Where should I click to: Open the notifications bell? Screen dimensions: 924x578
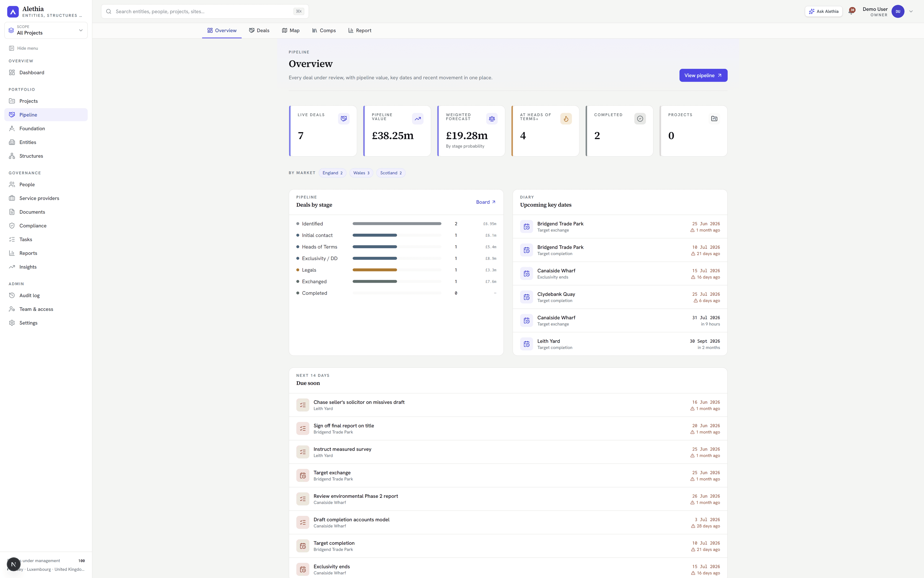(x=851, y=12)
